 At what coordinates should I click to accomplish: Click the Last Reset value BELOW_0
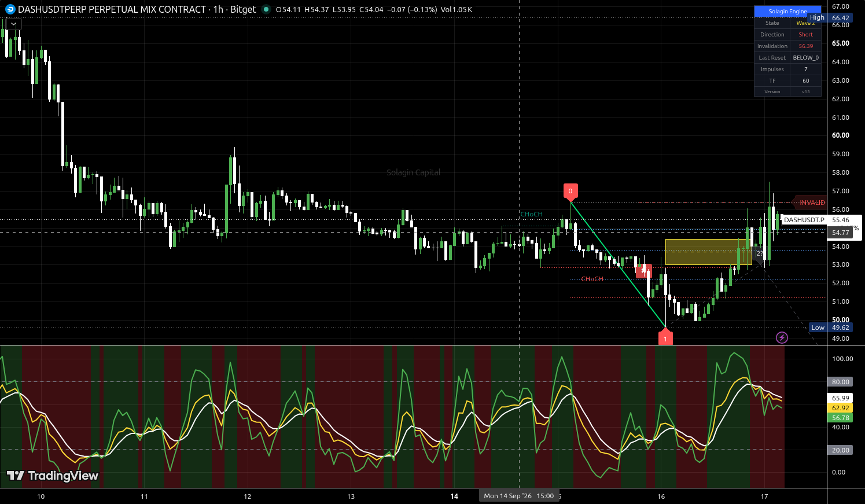click(805, 58)
